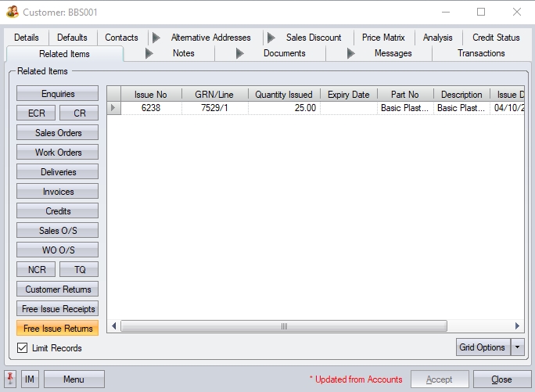Click the arrow icon beside Sales Discount tab

pyautogui.click(x=271, y=38)
